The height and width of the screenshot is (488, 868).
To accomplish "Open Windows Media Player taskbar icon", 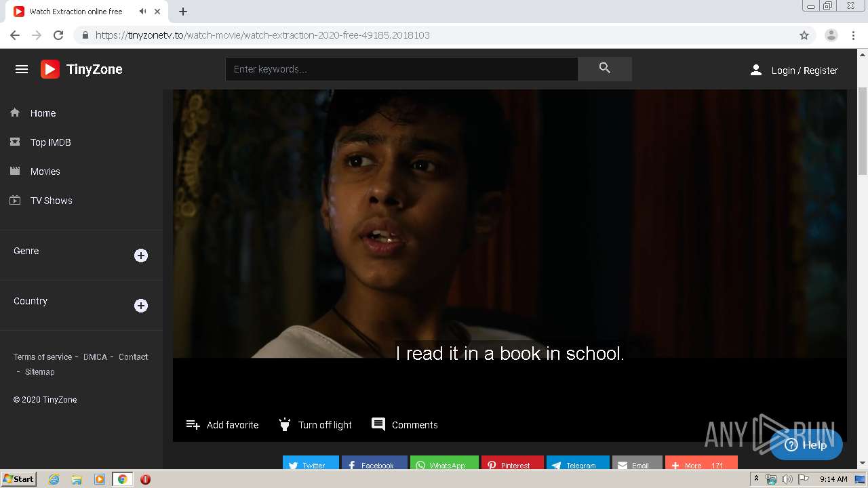I will point(100,479).
